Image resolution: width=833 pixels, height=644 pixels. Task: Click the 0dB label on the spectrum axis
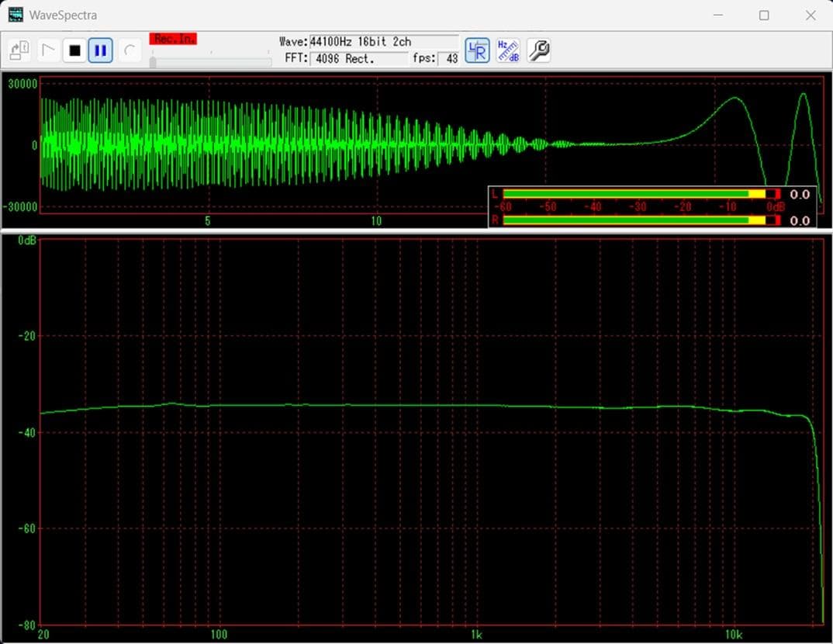pyautogui.click(x=27, y=241)
